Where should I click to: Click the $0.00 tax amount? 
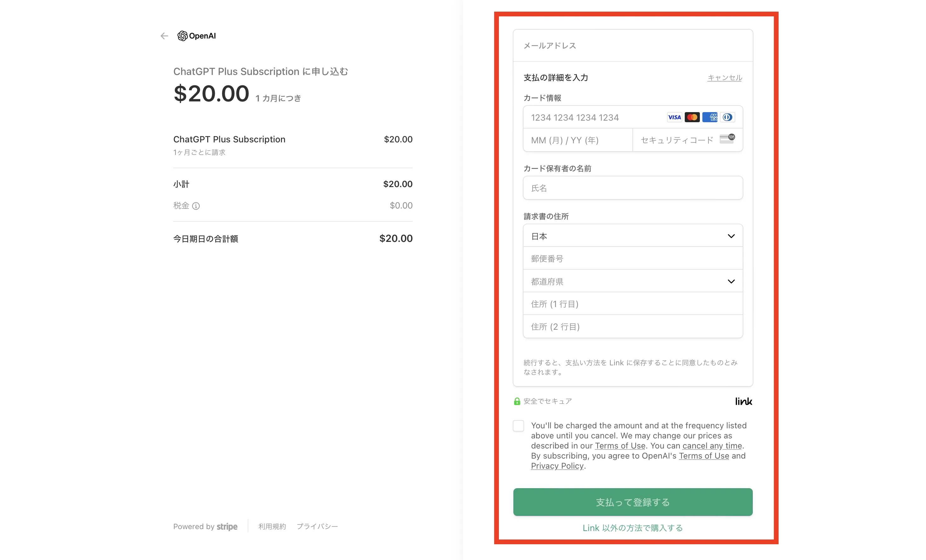[401, 206]
